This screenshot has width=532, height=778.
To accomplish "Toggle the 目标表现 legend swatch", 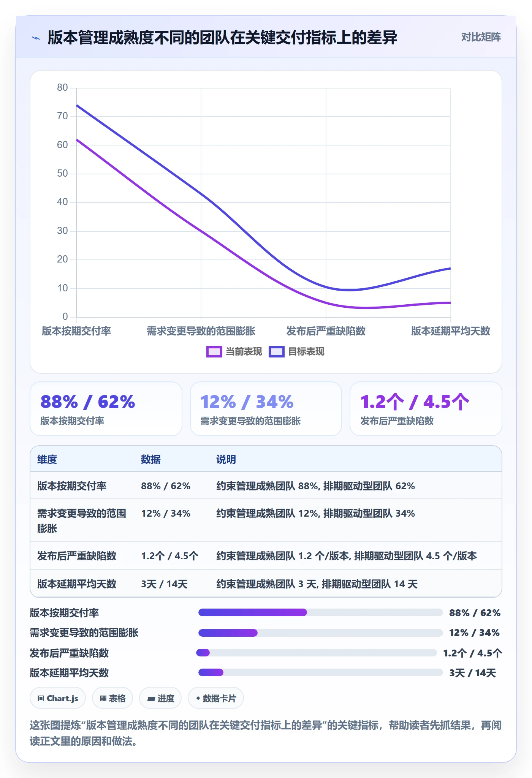I will [x=276, y=352].
